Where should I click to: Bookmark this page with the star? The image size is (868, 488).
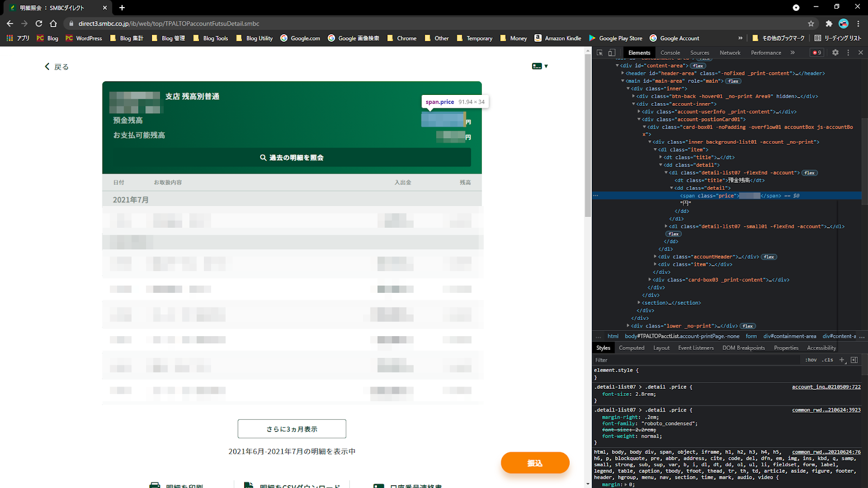click(811, 23)
